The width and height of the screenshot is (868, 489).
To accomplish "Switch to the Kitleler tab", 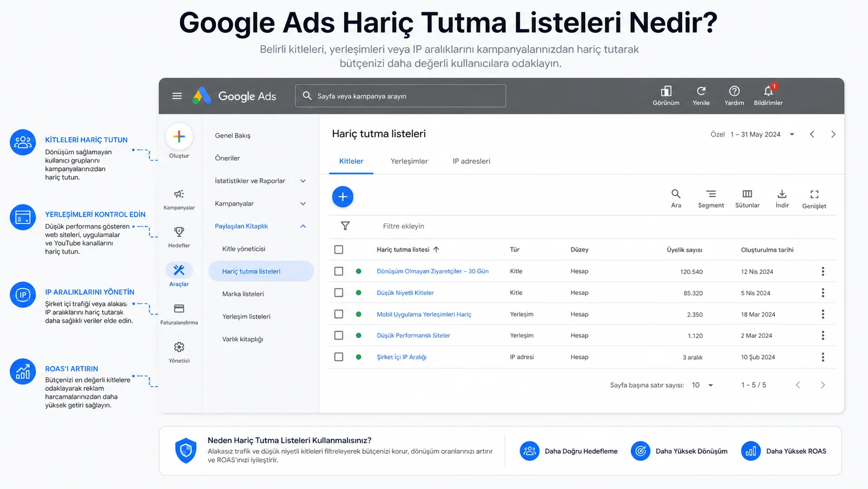I will 351,161.
